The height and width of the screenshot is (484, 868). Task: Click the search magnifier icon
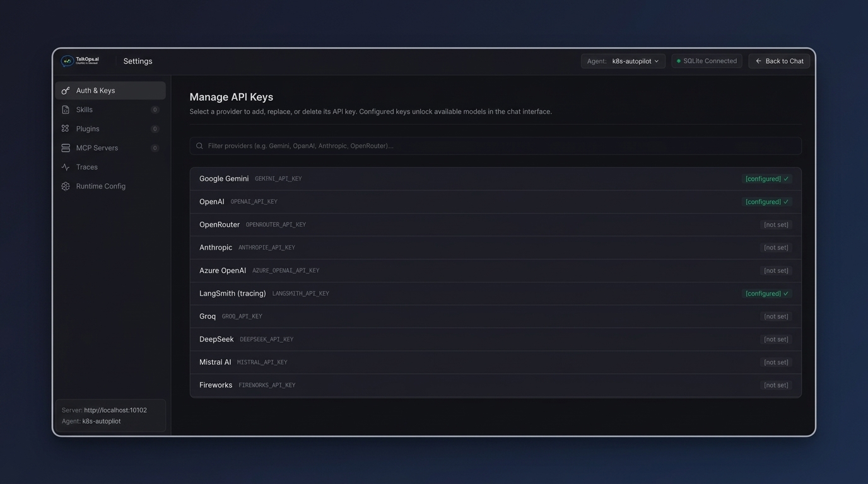tap(199, 146)
